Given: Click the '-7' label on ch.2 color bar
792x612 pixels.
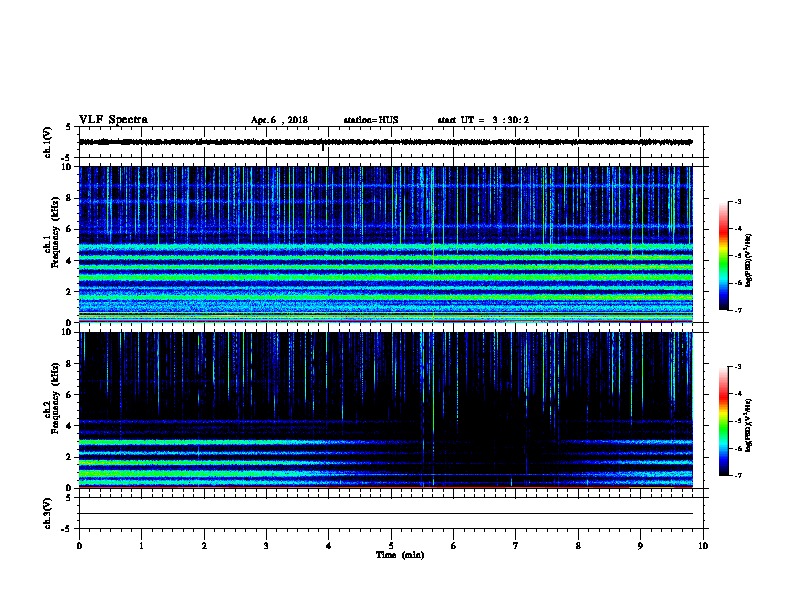Looking at the screenshot, I should point(737,475).
